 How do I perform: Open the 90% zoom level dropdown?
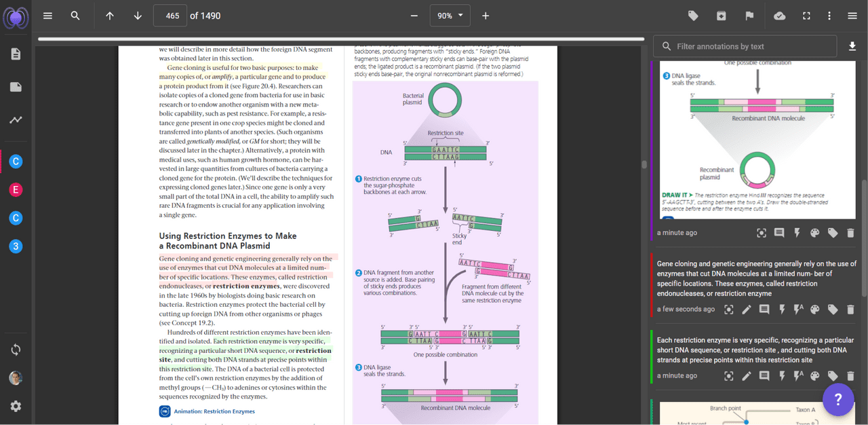click(x=450, y=16)
